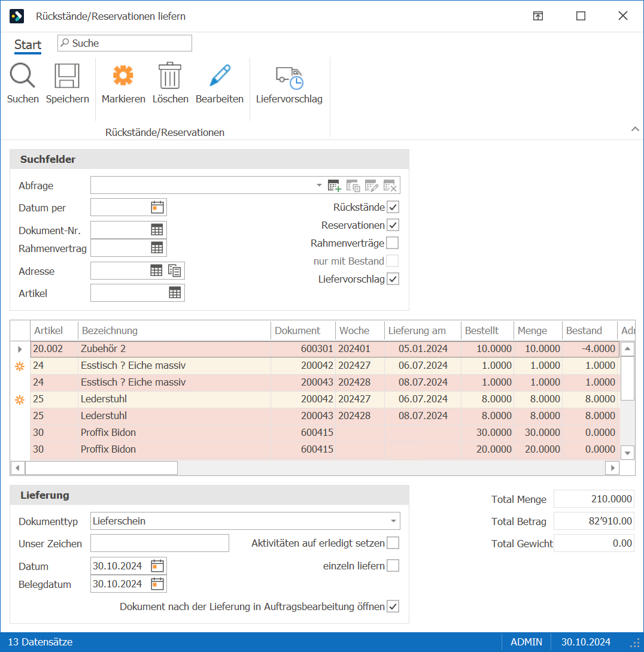Click the Suchen magnifier icon in ribbon
Viewport: 644px width, 652px height.
click(23, 75)
